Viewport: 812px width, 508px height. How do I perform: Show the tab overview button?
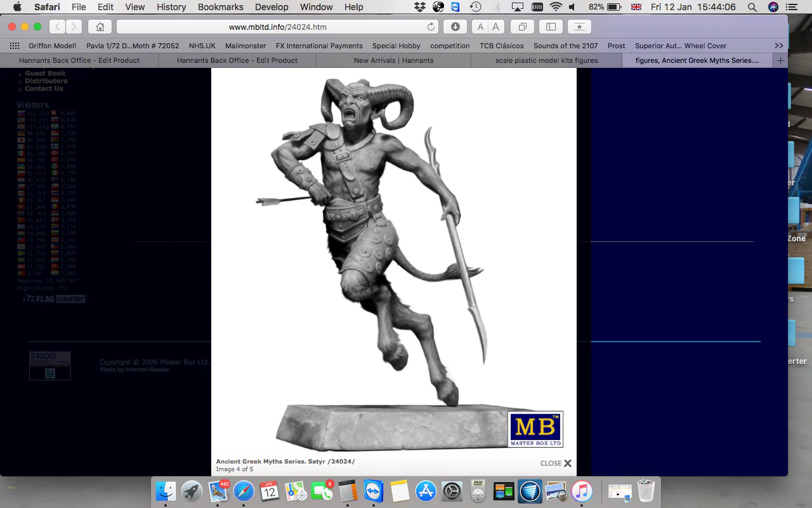[x=522, y=27]
